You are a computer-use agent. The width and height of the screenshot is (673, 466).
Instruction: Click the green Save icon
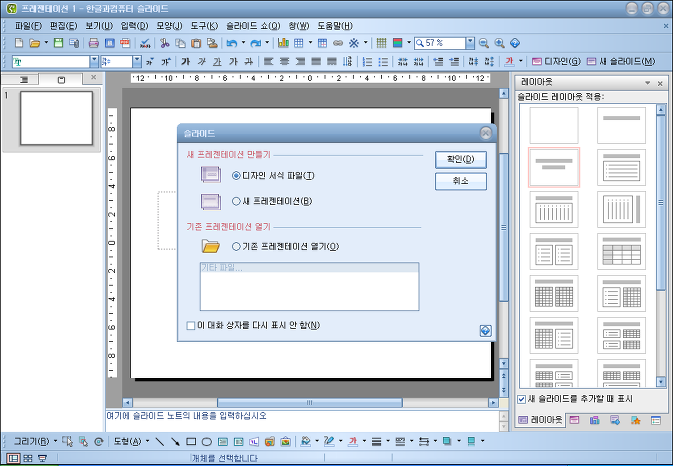(58, 43)
